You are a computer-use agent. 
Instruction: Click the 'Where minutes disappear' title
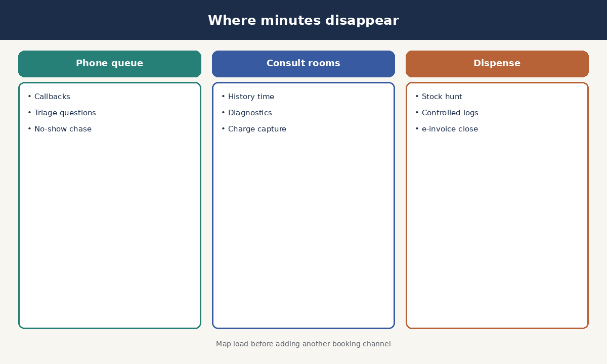pyautogui.click(x=303, y=21)
